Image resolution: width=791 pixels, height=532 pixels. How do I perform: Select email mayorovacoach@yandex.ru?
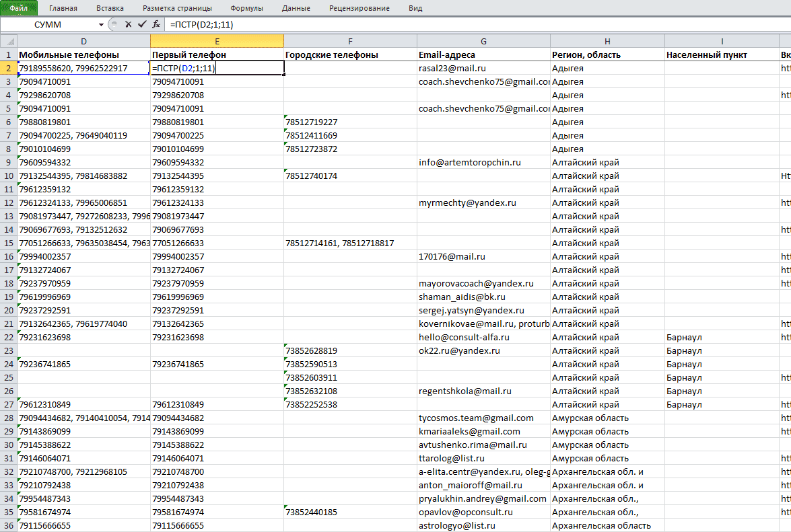[483, 283]
